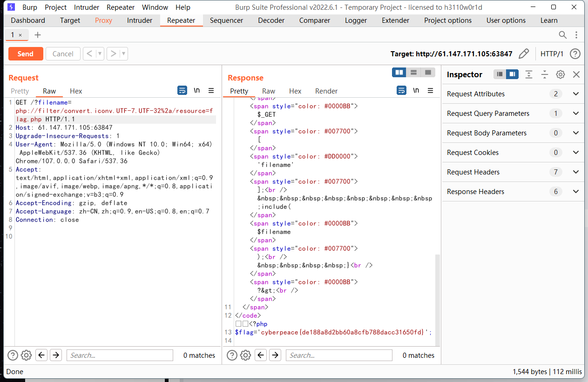
Task: Click the HTTP/1 protocol label
Action: (x=552, y=54)
